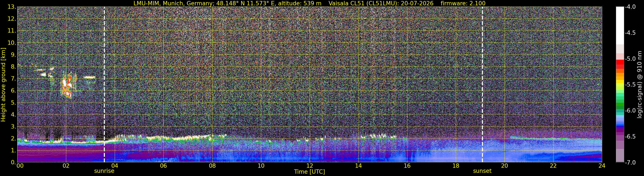Click the colorbar tick label '-6.5'
The image size is (644, 176).
[631, 137]
